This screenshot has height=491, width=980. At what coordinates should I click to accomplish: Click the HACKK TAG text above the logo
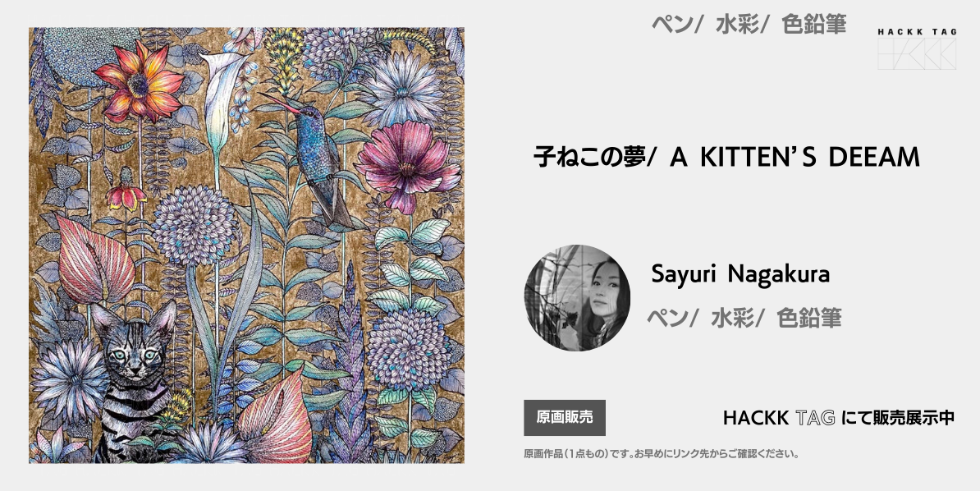coord(916,32)
